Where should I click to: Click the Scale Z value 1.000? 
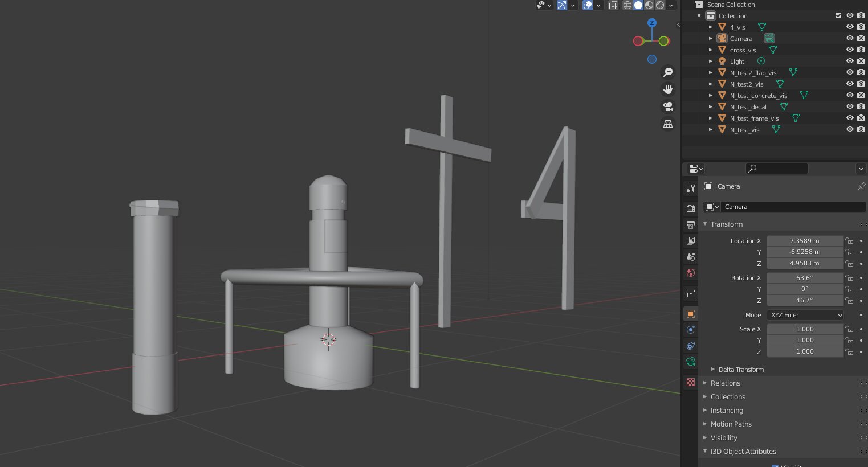(x=805, y=351)
